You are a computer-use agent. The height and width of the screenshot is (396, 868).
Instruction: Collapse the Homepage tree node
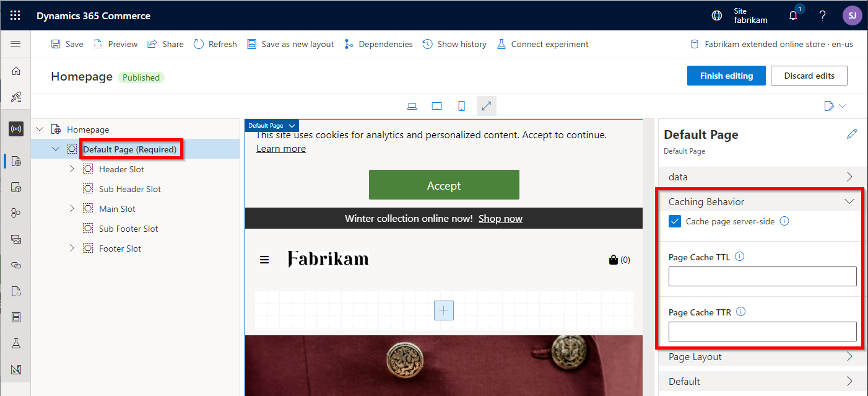pyautogui.click(x=40, y=130)
